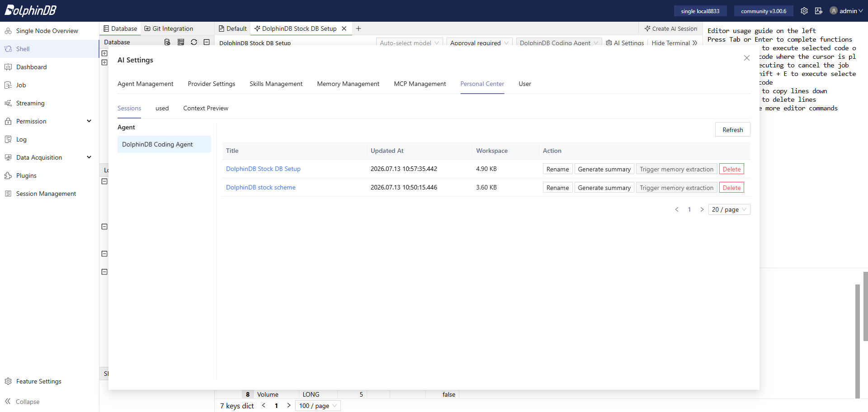Collapse the left sidebar
Viewport: 868px width, 412px height.
tap(22, 402)
